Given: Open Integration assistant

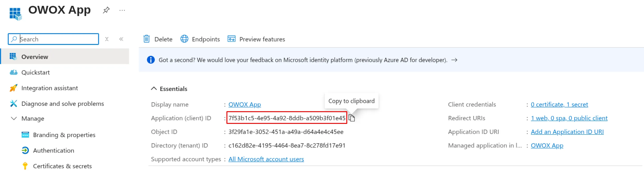Looking at the screenshot, I should [x=50, y=88].
